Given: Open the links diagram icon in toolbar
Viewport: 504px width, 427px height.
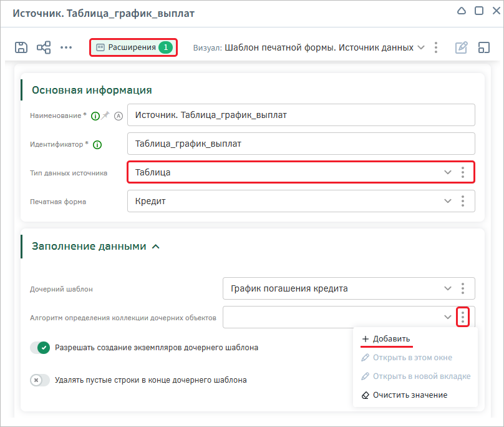Looking at the screenshot, I should pyautogui.click(x=44, y=47).
